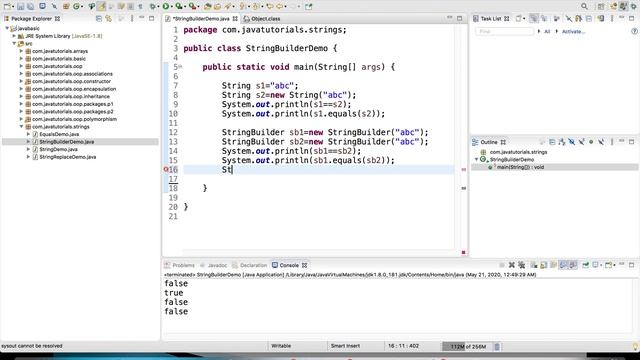Image resolution: width=640 pixels, height=360 pixels.
Task: Click the Last Edit Location arrow in the toolbar
Action: click(x=270, y=7)
